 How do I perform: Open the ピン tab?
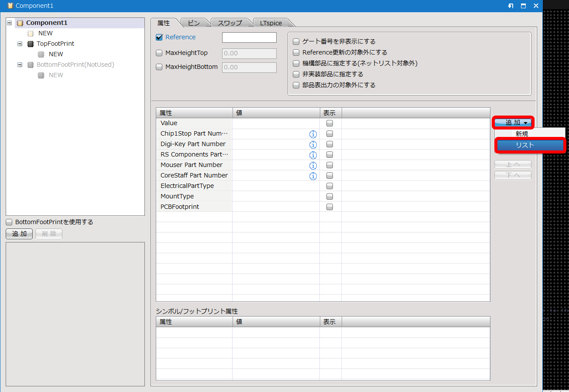194,23
